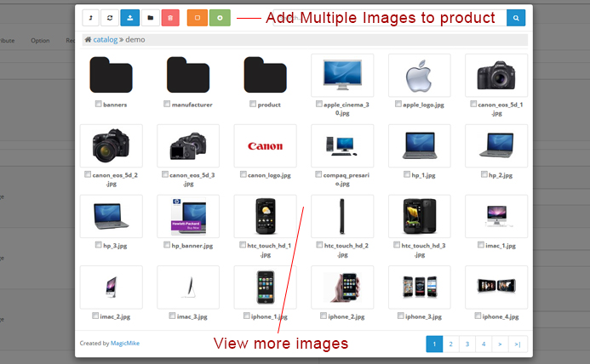Click the blue upload button
The height and width of the screenshot is (364, 590).
[x=129, y=18]
